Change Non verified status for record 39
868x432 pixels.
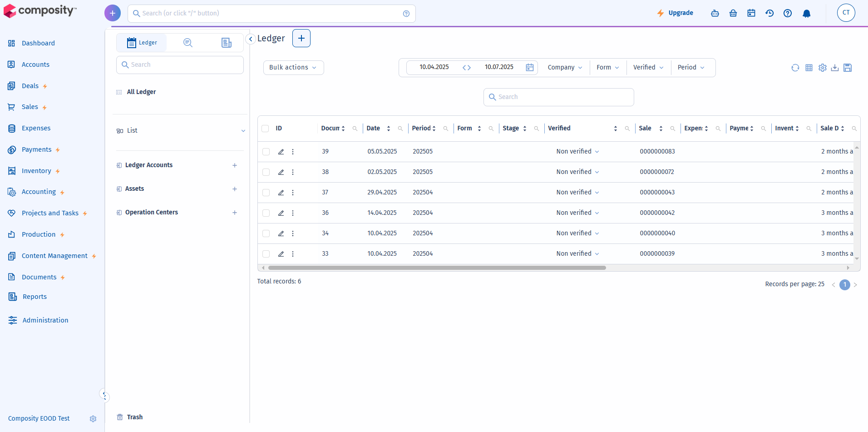pos(577,152)
